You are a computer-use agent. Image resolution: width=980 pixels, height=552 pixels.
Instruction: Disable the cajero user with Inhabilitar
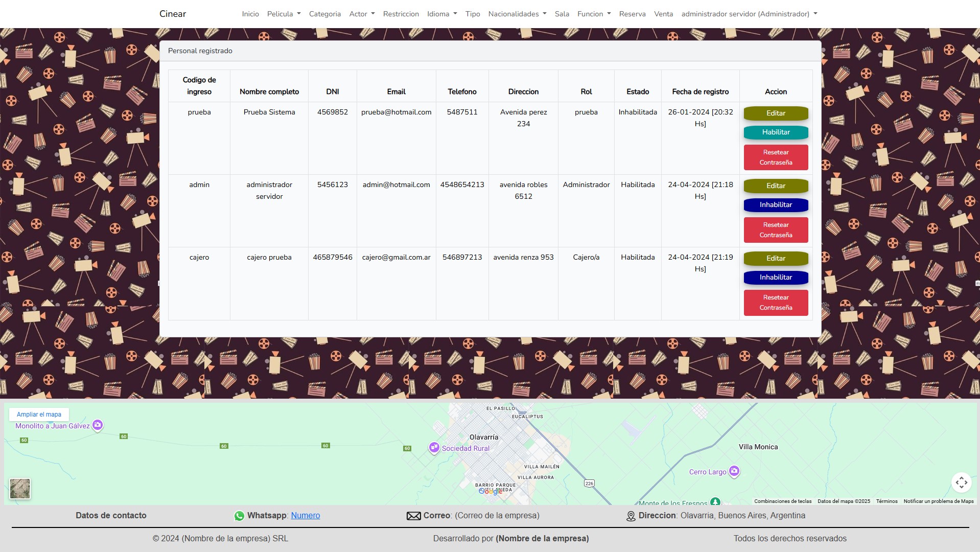click(776, 278)
